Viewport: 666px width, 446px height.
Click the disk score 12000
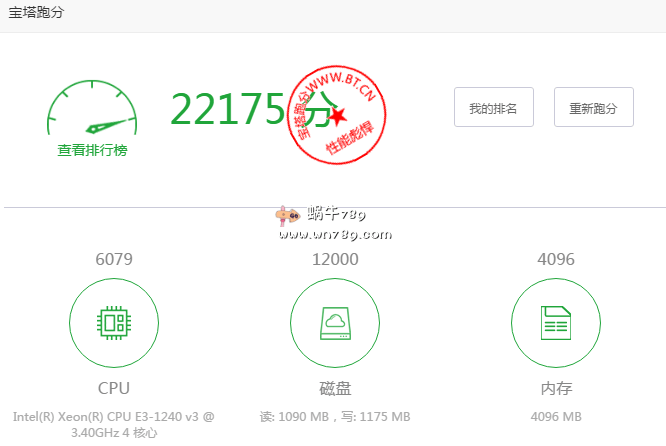(334, 259)
